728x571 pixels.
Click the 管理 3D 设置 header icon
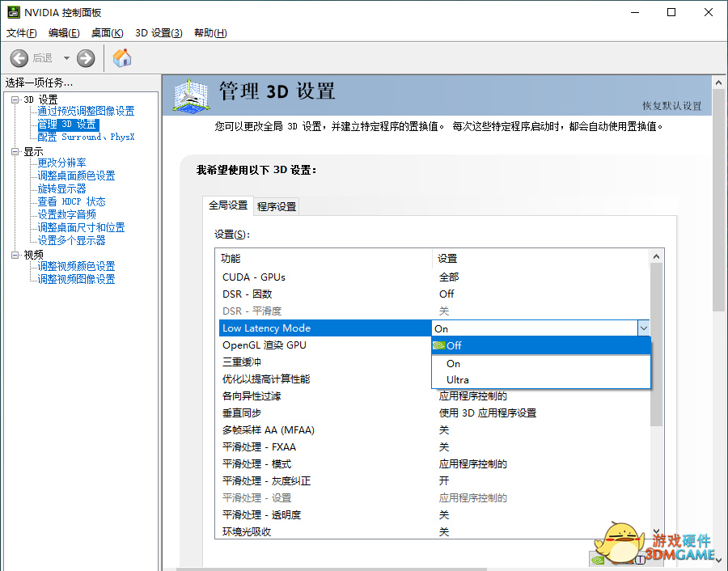[x=191, y=95]
